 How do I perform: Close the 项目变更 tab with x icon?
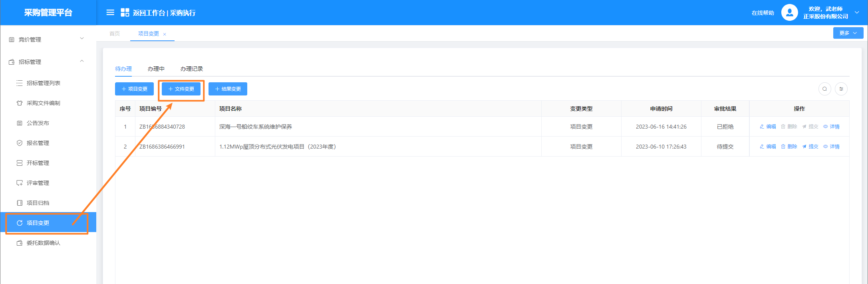pos(165,34)
